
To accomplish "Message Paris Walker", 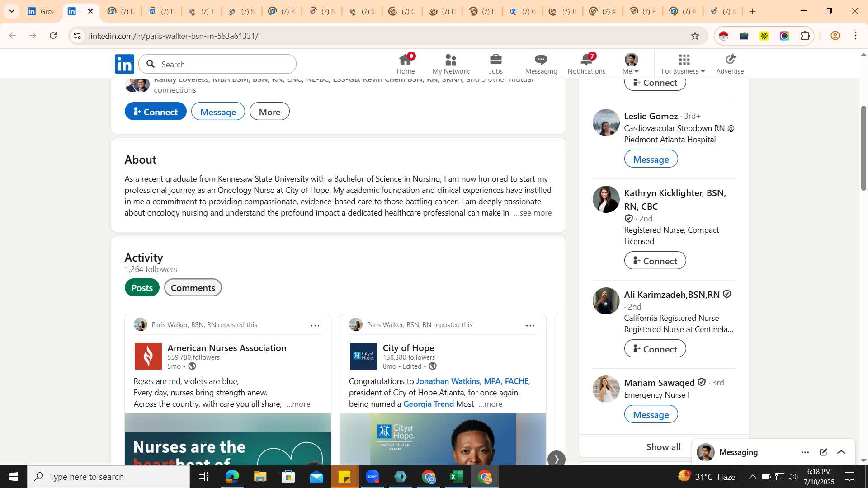I will [218, 111].
